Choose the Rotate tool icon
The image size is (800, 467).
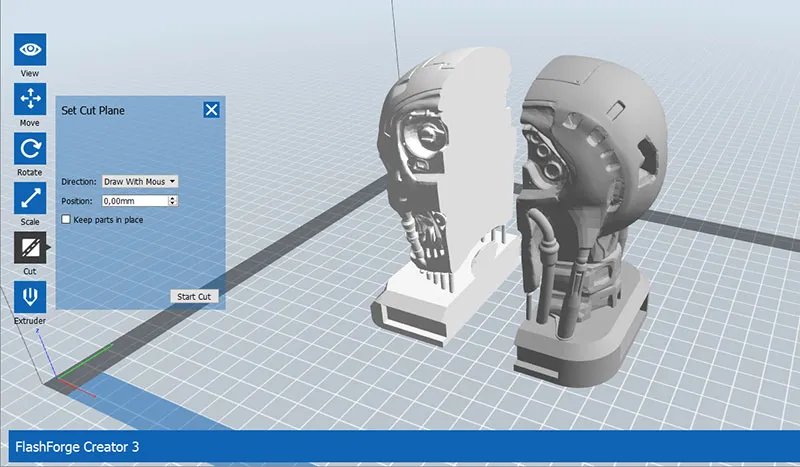coord(30,149)
